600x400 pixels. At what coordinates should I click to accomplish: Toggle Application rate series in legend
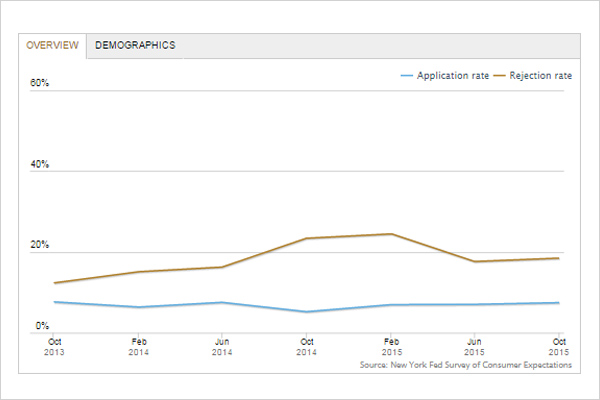click(452, 76)
